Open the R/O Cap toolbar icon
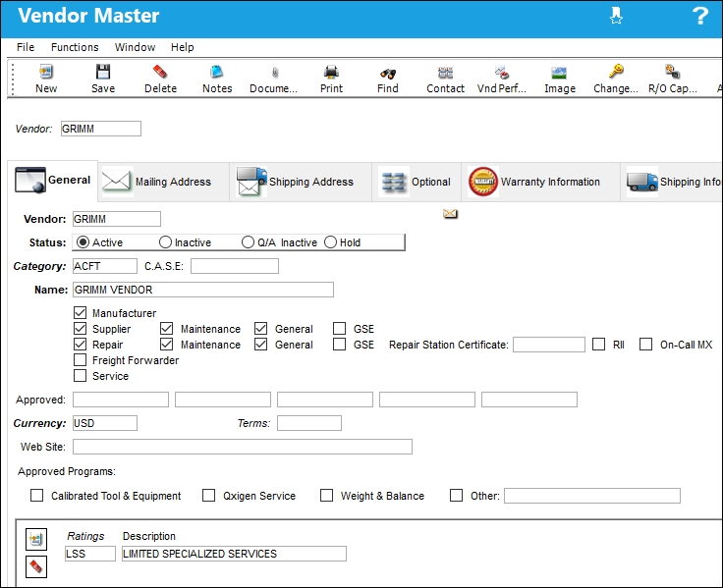Image resolution: width=723 pixels, height=588 pixels. pyautogui.click(x=673, y=79)
